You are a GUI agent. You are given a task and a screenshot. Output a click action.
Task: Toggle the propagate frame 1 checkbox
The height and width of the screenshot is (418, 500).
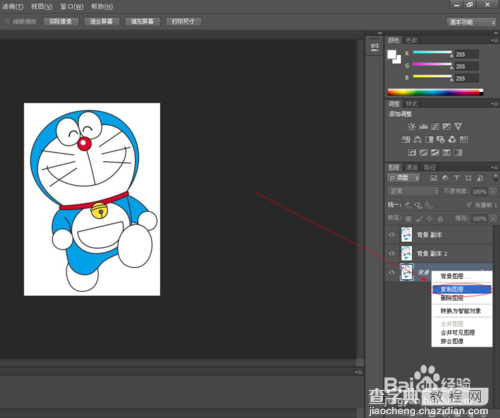point(469,204)
